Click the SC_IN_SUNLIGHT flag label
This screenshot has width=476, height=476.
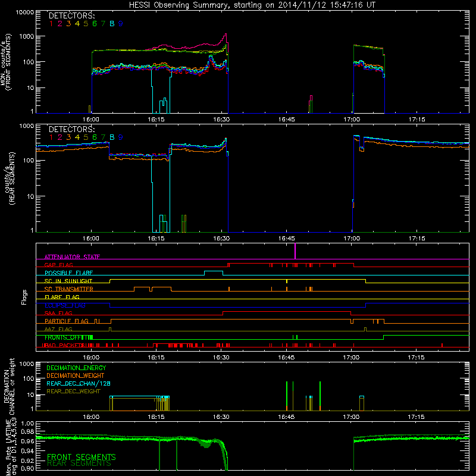pos(68,281)
